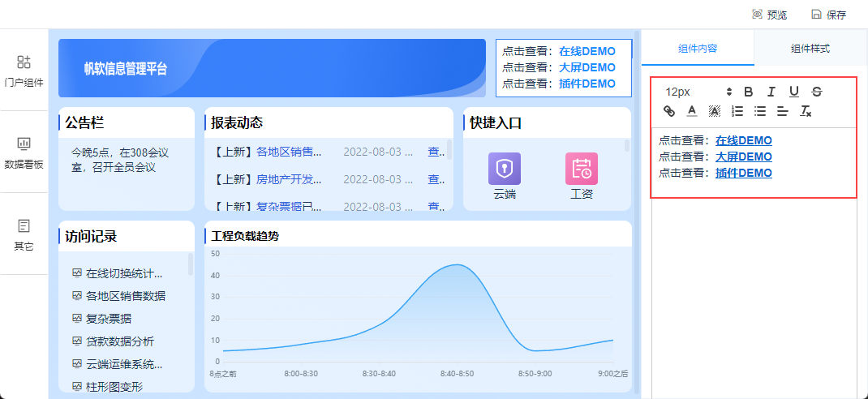Click 查看 link on 房地产开发 row
Screen dimensions: 868x399
[x=436, y=179]
